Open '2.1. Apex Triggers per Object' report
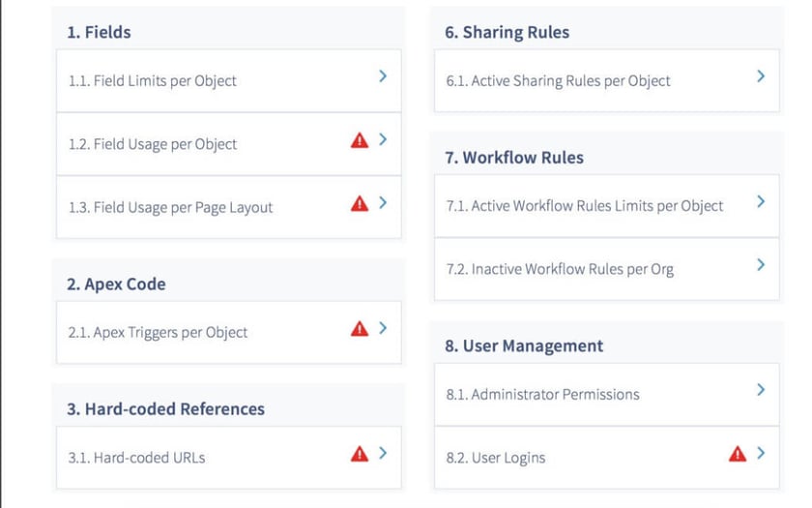 (x=229, y=332)
